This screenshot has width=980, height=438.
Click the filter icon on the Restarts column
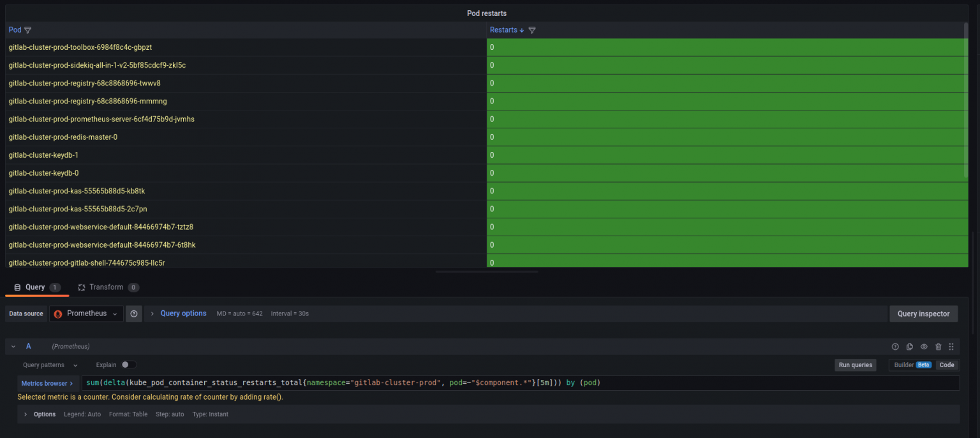[x=532, y=29]
